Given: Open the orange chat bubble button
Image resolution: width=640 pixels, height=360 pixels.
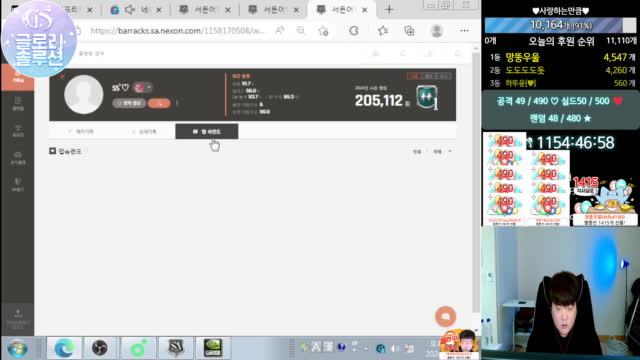Looking at the screenshot, I should [445, 316].
